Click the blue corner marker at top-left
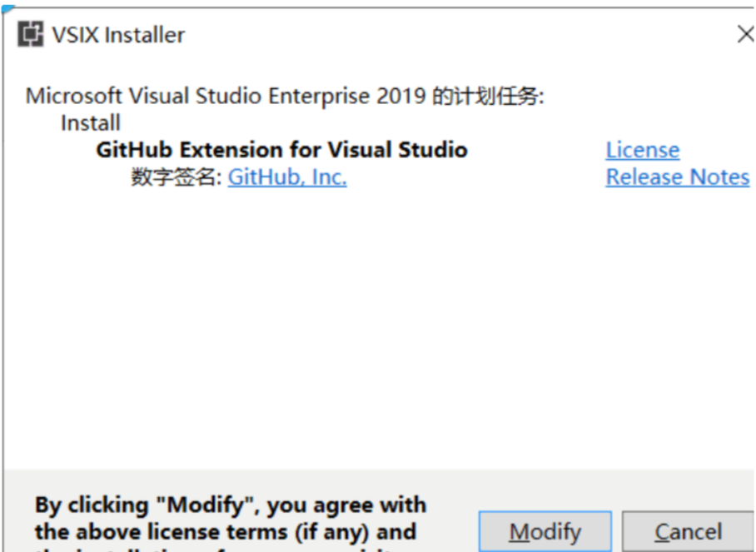 point(8,7)
